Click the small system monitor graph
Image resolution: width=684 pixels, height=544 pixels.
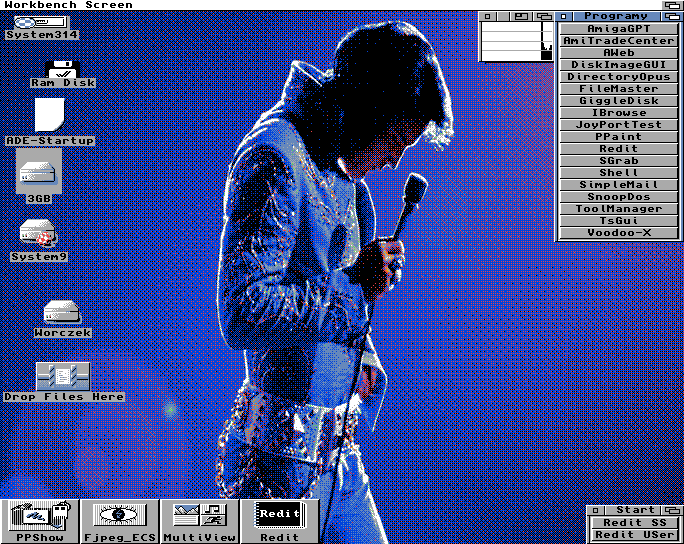coord(516,41)
